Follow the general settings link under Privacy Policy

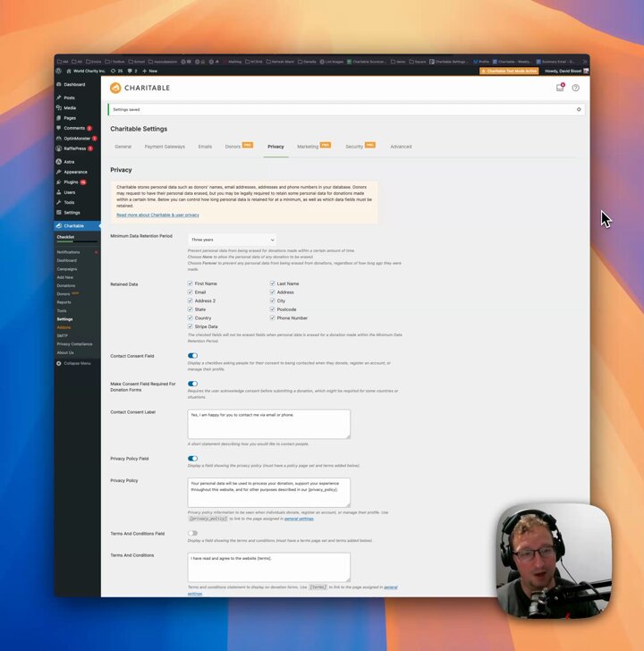(x=299, y=519)
